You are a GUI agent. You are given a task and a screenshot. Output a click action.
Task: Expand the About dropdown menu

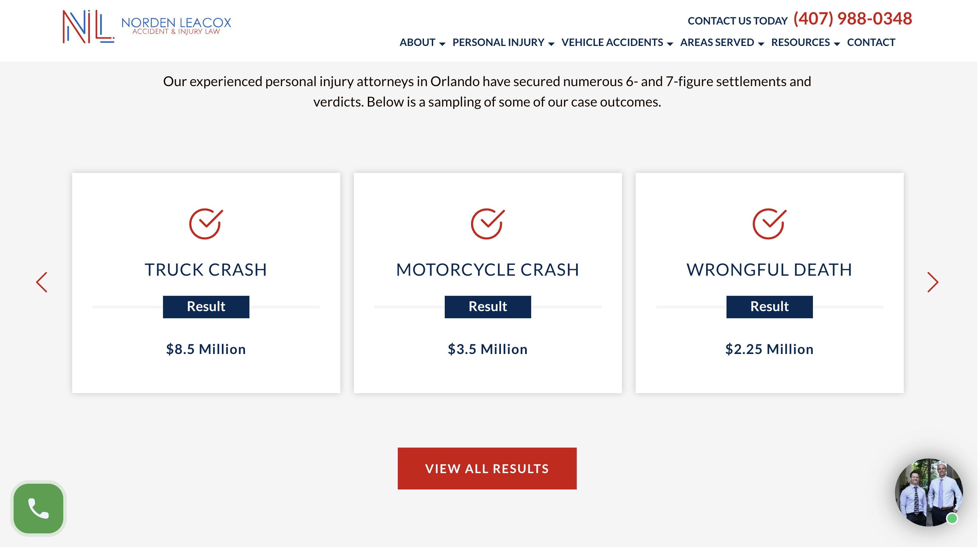coord(422,43)
